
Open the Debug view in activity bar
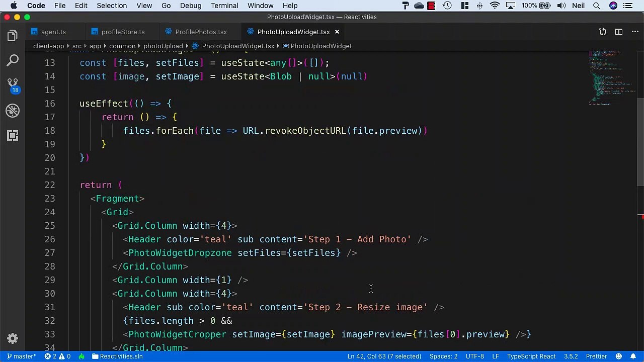pos(13,111)
